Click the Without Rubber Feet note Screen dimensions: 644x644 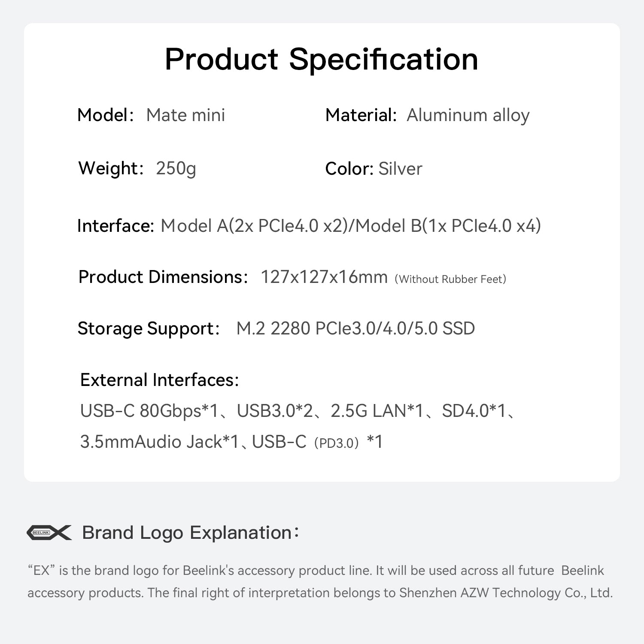[x=450, y=279]
